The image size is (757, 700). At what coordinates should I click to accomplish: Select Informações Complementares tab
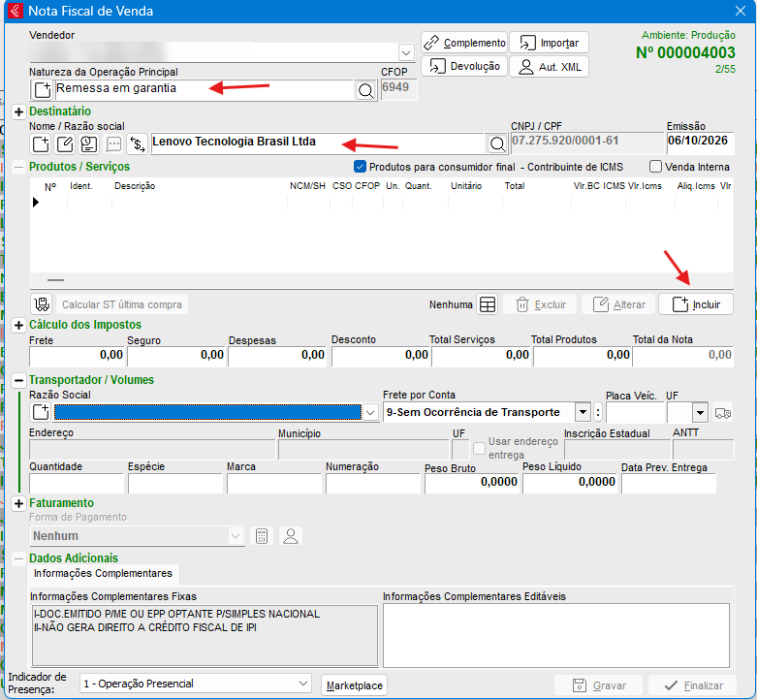point(103,573)
